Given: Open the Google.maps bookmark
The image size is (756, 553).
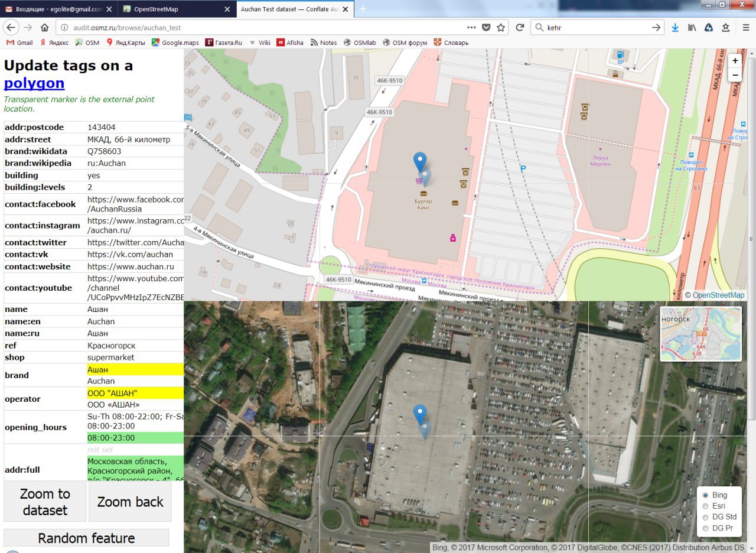Looking at the screenshot, I should [x=175, y=43].
